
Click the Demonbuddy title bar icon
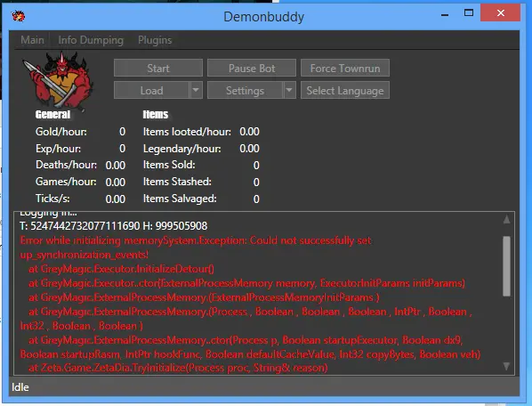(x=18, y=16)
